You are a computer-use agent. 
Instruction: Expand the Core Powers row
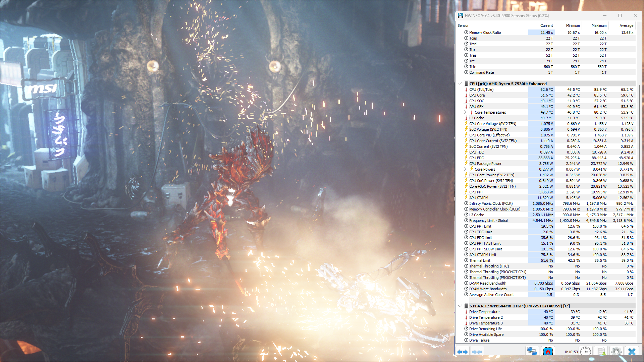pos(465,169)
